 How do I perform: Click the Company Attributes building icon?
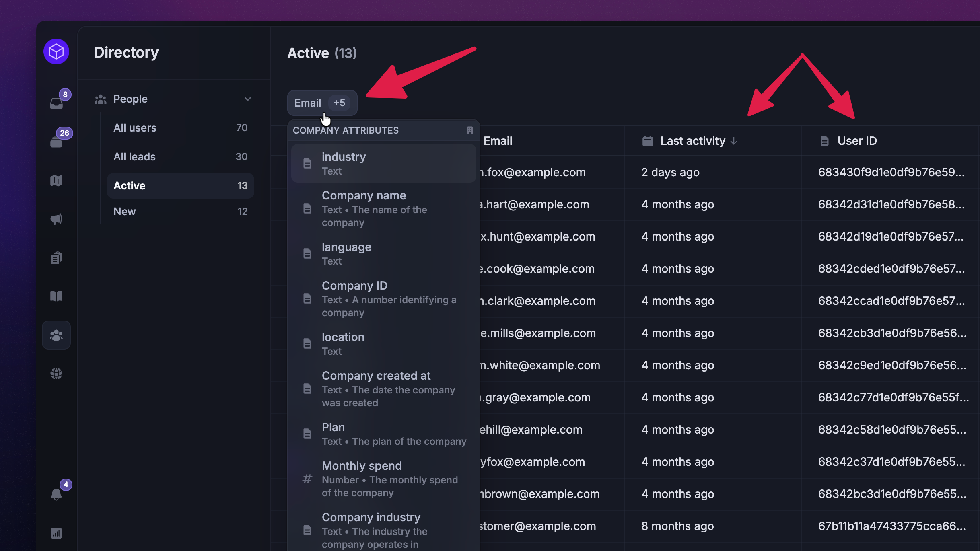469,130
